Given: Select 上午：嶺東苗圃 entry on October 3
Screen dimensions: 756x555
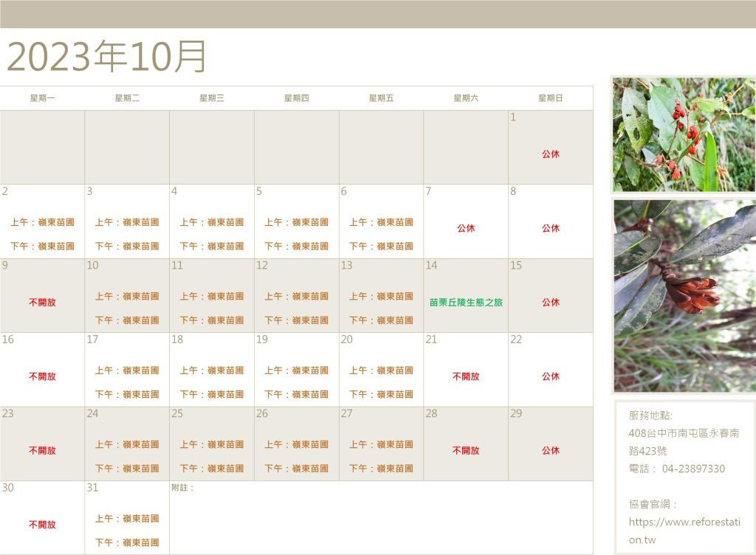Looking at the screenshot, I should click(127, 222).
